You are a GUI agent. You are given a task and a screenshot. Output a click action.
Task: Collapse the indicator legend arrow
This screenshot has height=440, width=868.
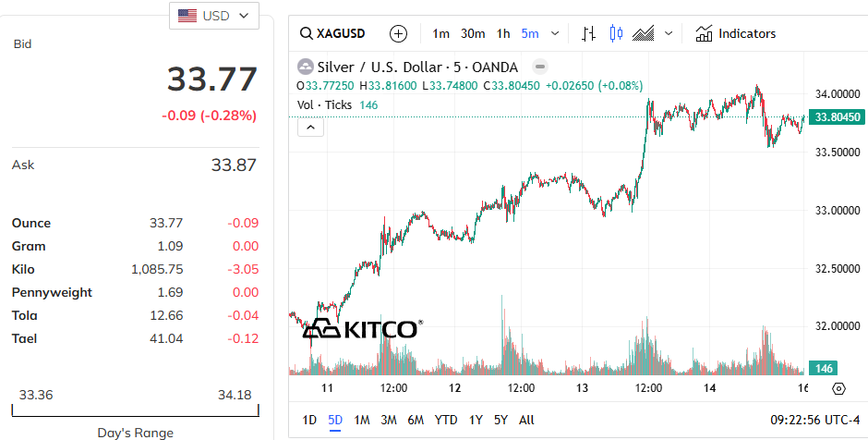pyautogui.click(x=310, y=128)
